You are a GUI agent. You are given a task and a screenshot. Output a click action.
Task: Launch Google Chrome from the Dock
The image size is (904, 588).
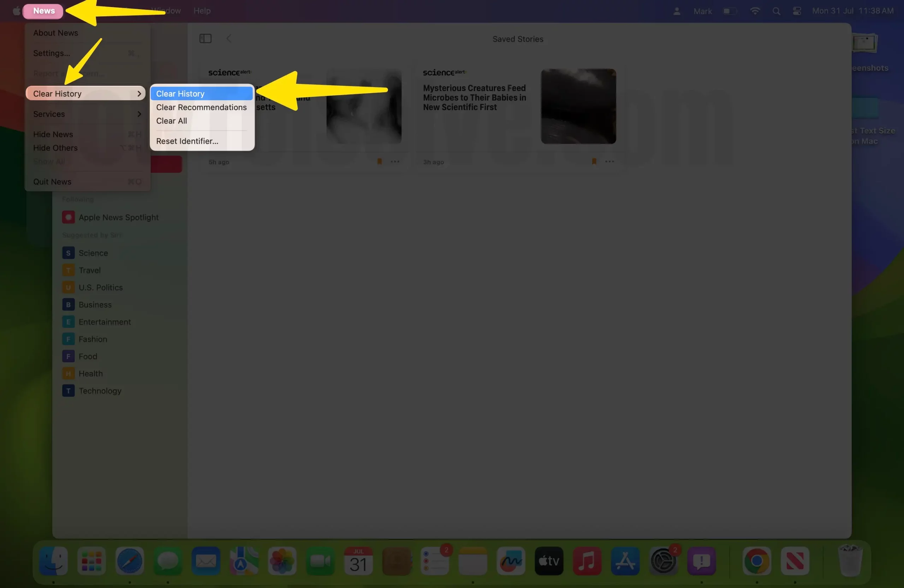pyautogui.click(x=757, y=561)
